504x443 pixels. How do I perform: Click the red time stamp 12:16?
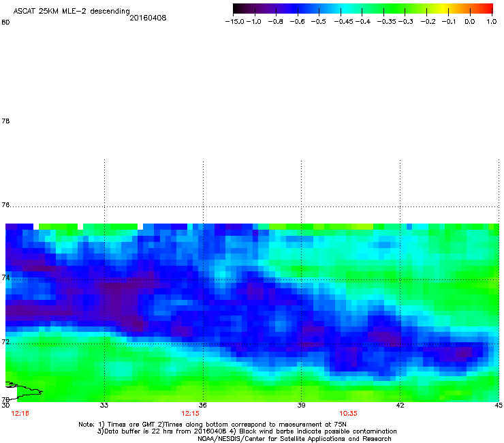point(20,414)
